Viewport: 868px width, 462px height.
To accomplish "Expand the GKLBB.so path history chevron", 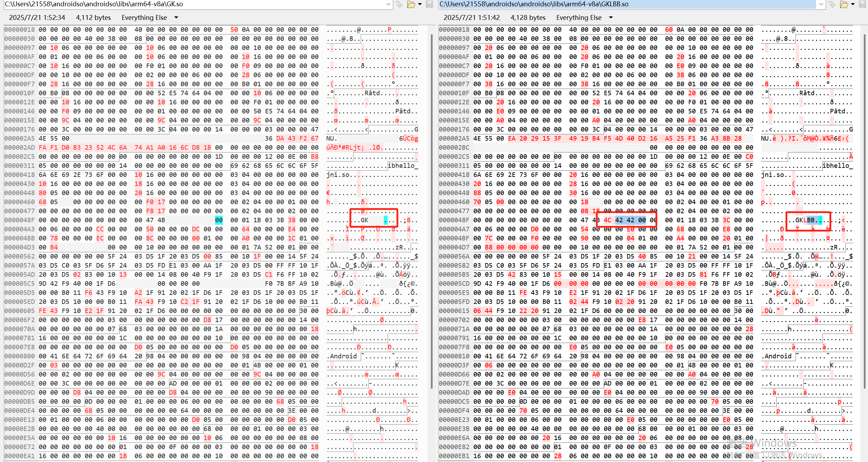I will click(x=821, y=4).
